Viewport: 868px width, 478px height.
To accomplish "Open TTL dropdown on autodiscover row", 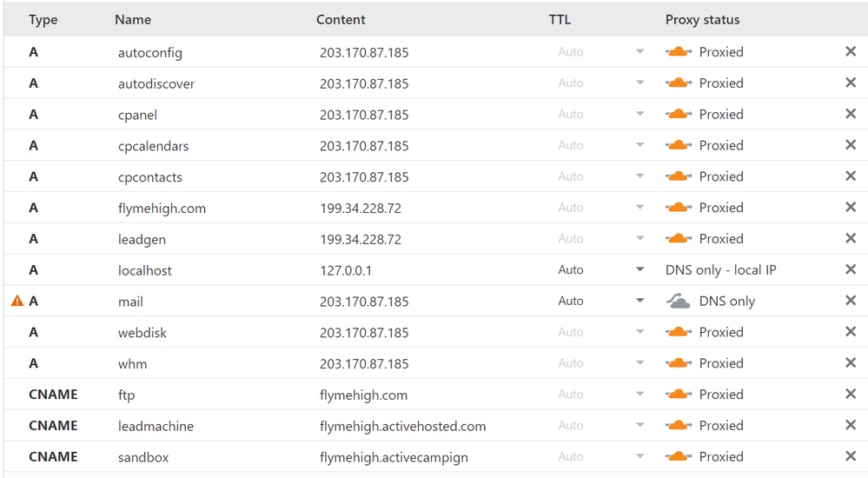I will 640,83.
